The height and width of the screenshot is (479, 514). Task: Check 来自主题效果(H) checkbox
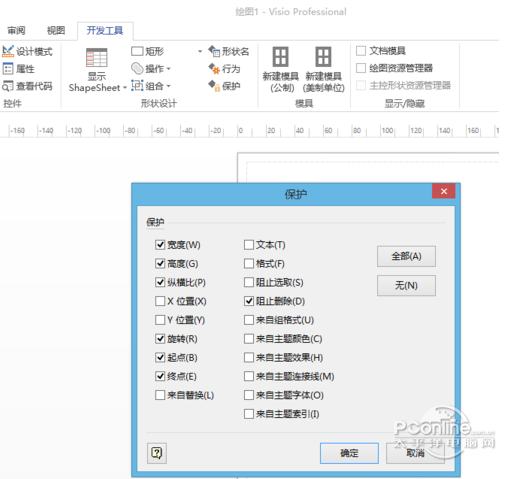249,357
